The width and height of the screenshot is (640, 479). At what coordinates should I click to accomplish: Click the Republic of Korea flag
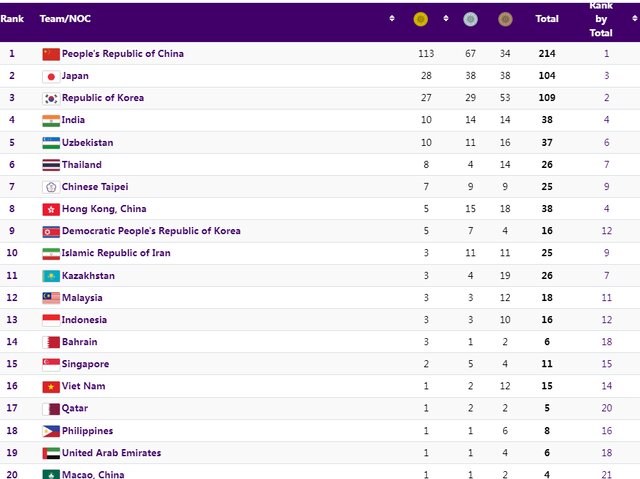[x=51, y=98]
